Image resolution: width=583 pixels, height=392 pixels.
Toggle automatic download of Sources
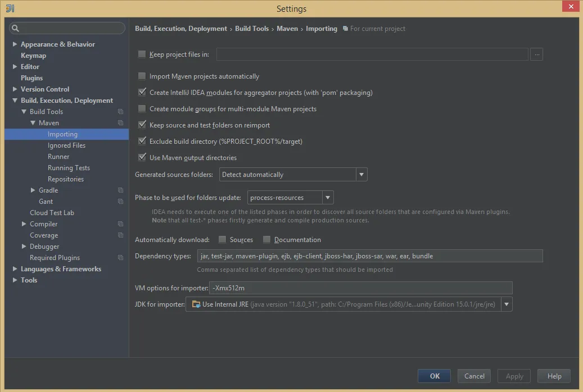[x=223, y=240]
